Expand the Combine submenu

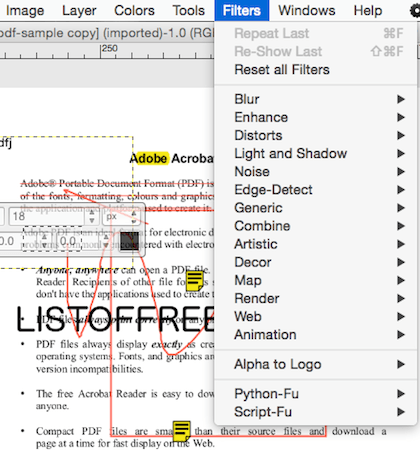click(x=315, y=226)
